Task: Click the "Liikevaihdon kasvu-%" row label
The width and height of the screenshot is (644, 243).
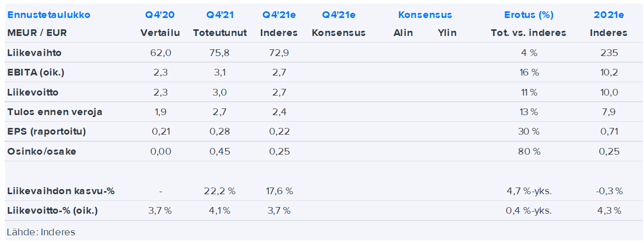Action: [61, 191]
